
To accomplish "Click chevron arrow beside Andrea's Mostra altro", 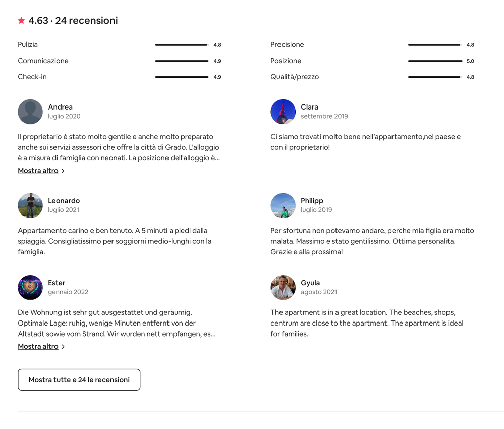I will tap(63, 171).
